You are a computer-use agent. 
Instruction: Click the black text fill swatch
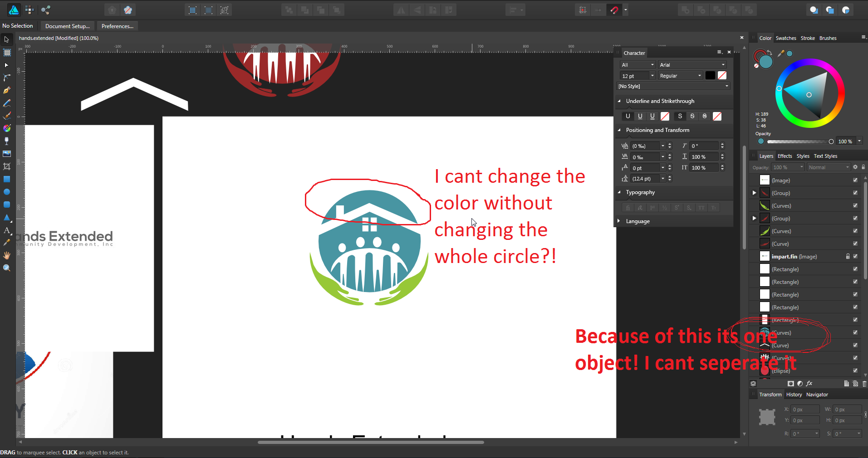tap(710, 76)
